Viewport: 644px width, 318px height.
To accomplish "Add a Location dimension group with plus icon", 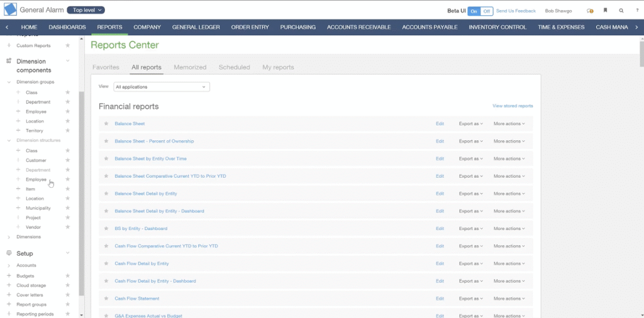I will click(18, 121).
